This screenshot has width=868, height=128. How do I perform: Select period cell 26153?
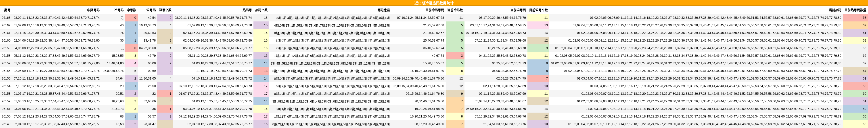coord(6,94)
